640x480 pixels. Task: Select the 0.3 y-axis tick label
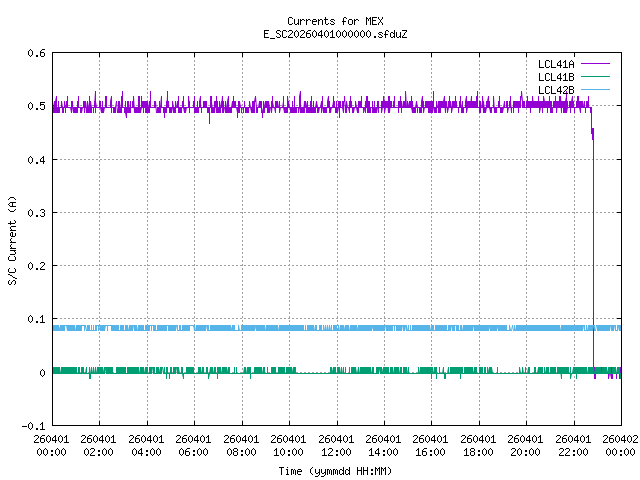(35, 214)
